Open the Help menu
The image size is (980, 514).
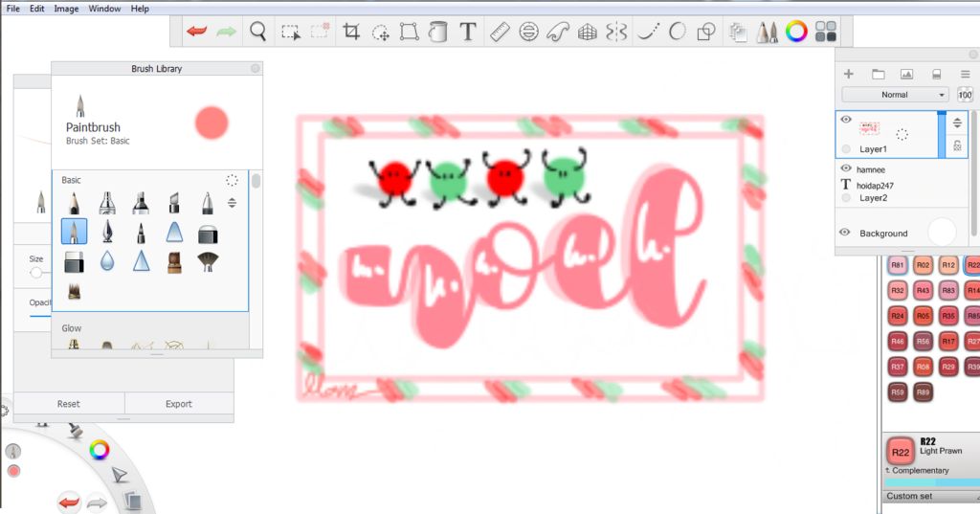click(140, 9)
